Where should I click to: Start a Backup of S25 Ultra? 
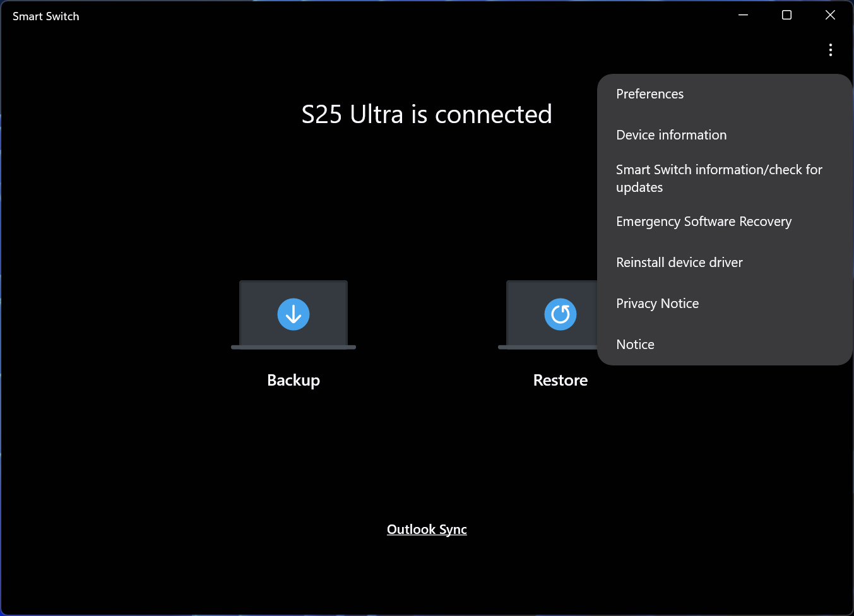pos(293,380)
